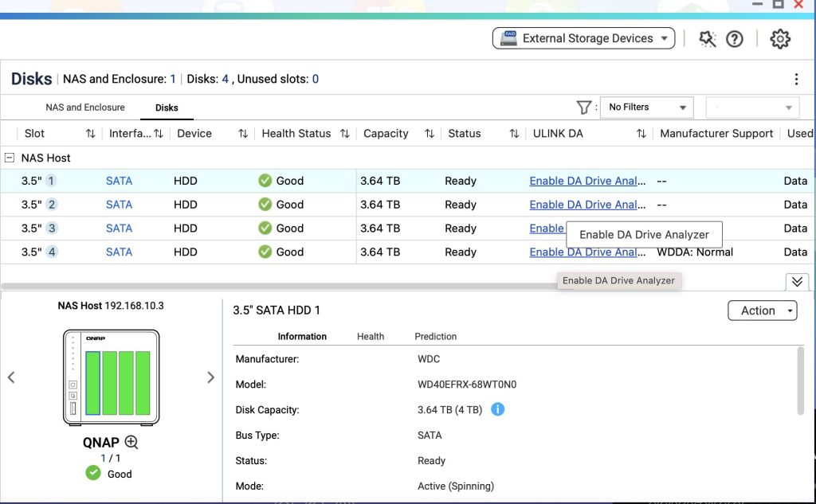Switch to the Health tab
The width and height of the screenshot is (816, 504).
pyautogui.click(x=370, y=336)
